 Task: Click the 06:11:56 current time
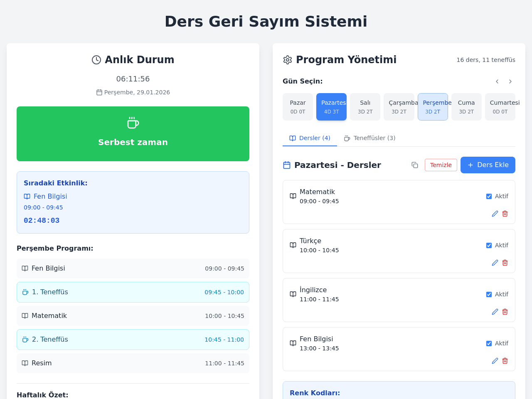coord(133,79)
